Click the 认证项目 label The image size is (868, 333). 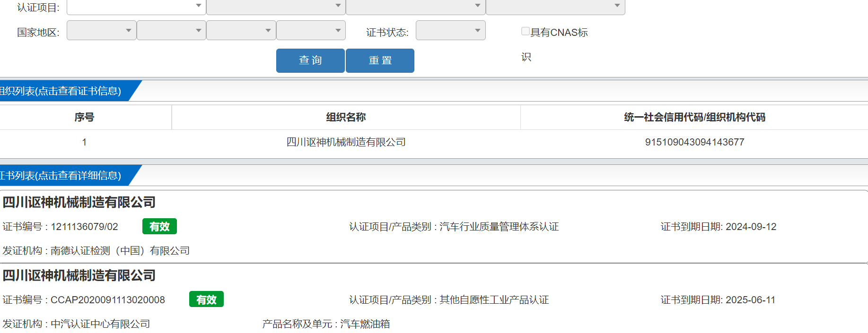pyautogui.click(x=38, y=8)
